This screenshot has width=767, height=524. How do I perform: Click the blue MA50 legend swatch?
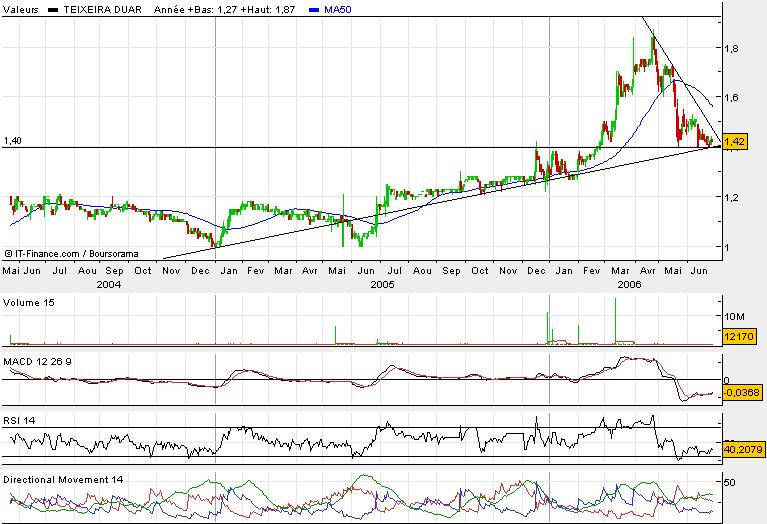315,10
